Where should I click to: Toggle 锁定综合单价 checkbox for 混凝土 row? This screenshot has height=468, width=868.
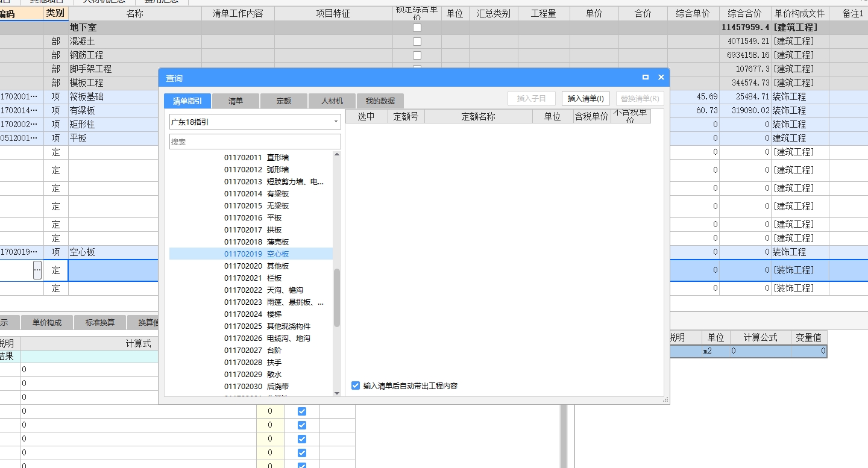pyautogui.click(x=417, y=42)
